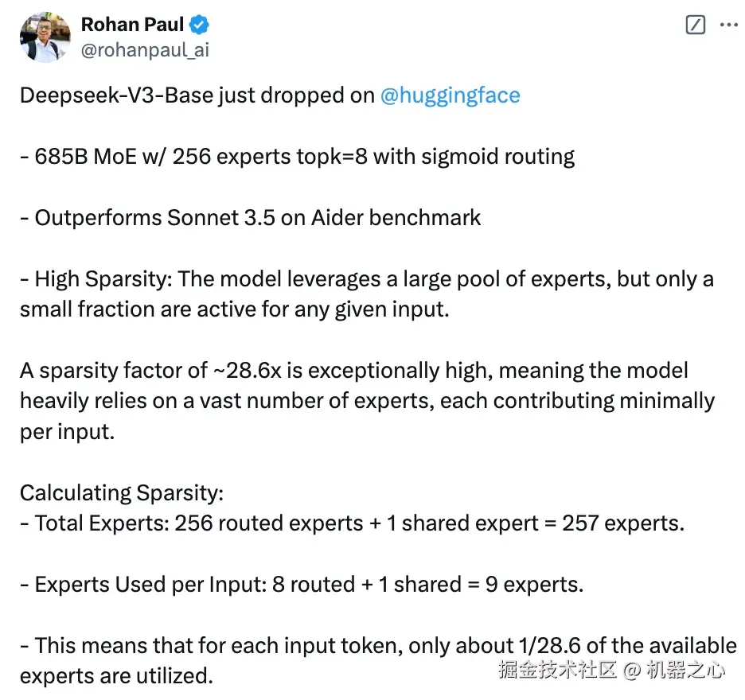The image size is (745, 700).
Task: Click the 'High Sparsity: The model leverages' line
Action: click(367, 279)
